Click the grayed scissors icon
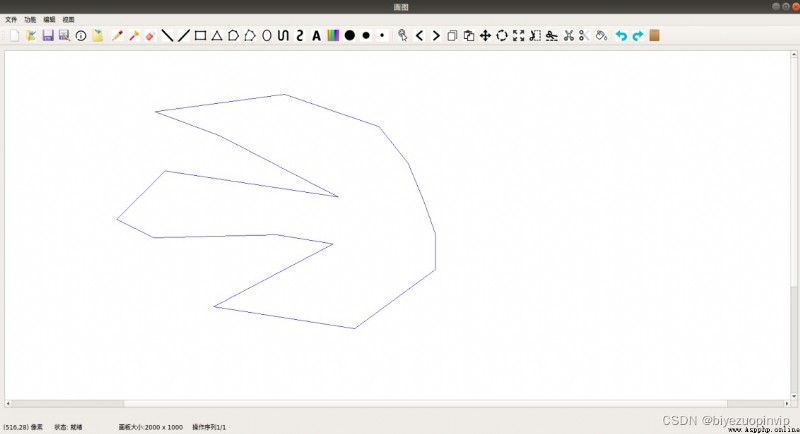The width and height of the screenshot is (800, 434). point(584,36)
